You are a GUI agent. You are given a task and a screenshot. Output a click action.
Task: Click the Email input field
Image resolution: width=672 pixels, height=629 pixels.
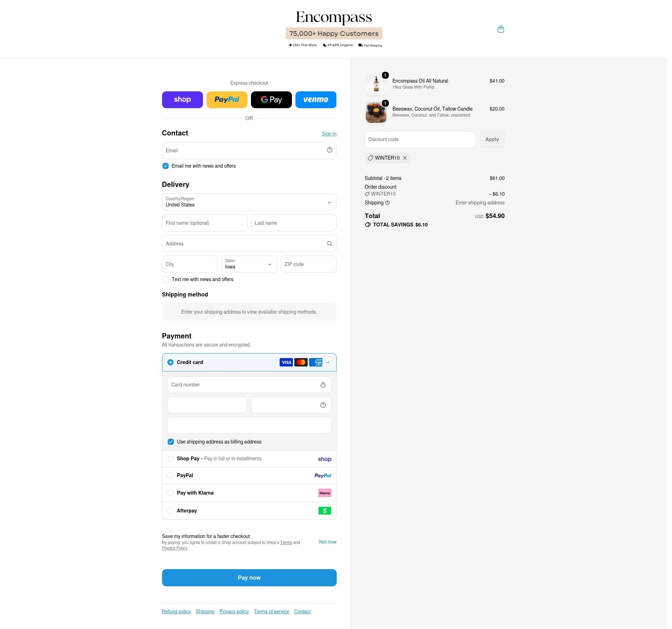tap(249, 151)
